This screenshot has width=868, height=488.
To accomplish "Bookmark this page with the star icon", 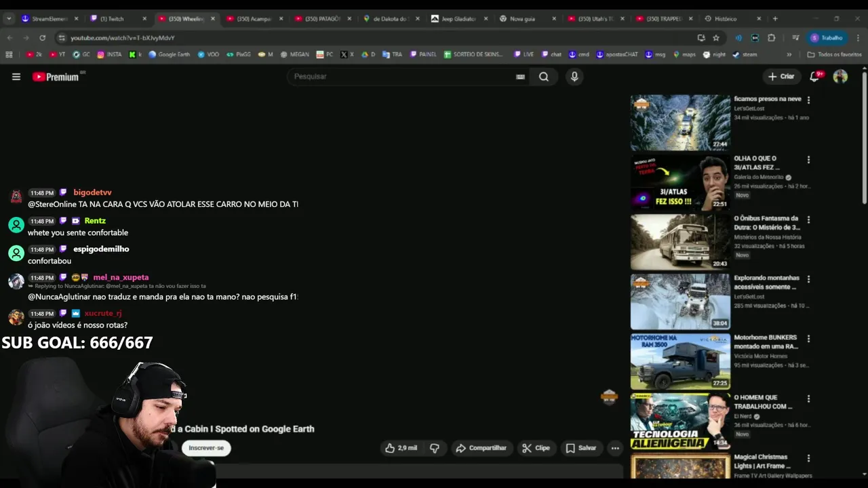I will click(716, 38).
